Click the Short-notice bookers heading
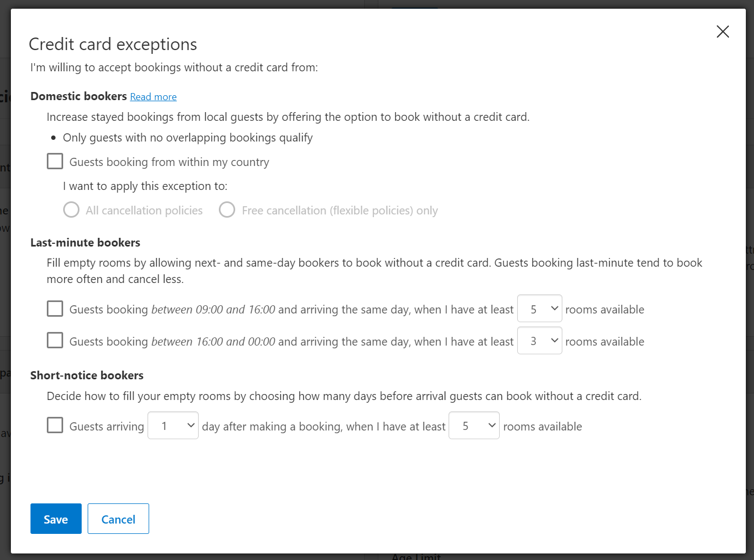 (87, 375)
